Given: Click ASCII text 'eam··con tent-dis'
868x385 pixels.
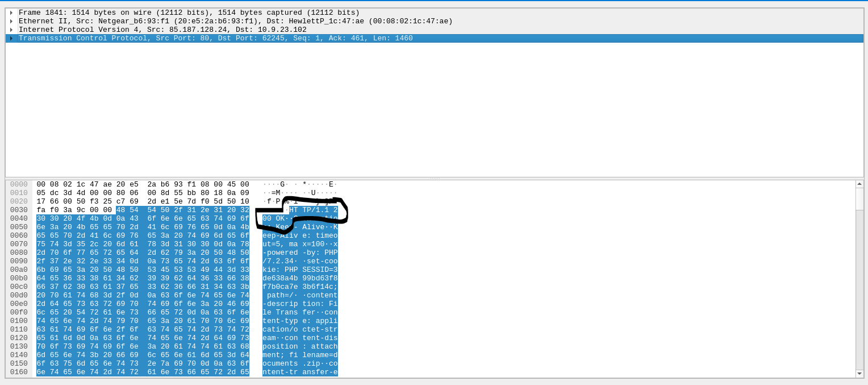Looking at the screenshot, I should [300, 338].
